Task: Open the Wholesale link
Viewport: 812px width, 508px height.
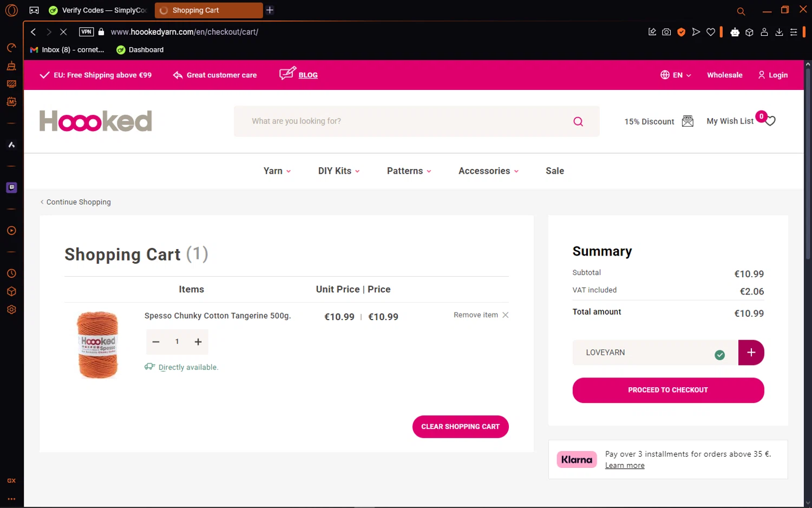Action: tap(724, 75)
